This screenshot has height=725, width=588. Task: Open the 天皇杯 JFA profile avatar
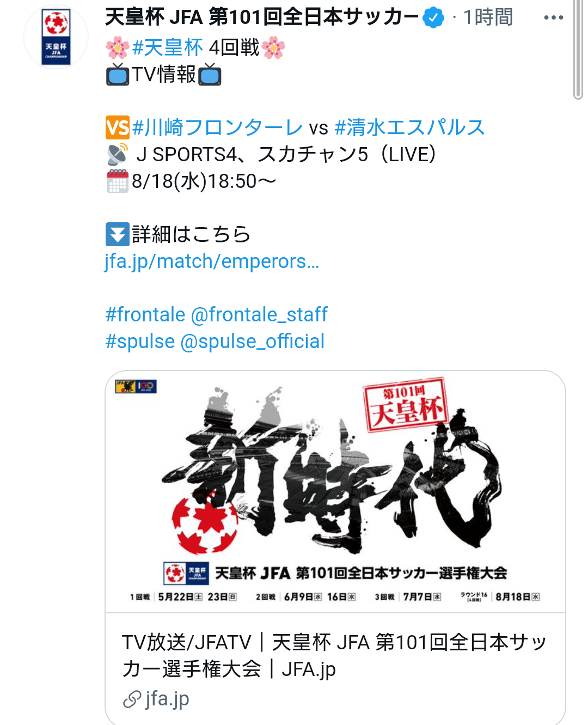tap(56, 37)
